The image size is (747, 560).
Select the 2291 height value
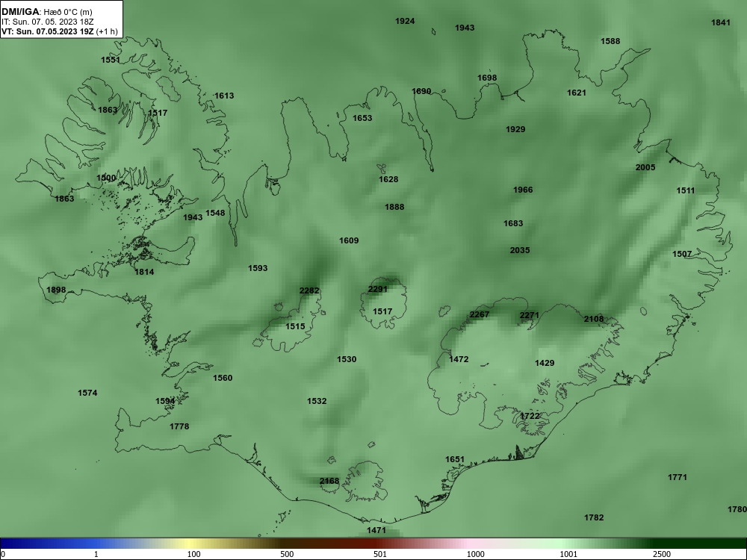[x=378, y=289]
